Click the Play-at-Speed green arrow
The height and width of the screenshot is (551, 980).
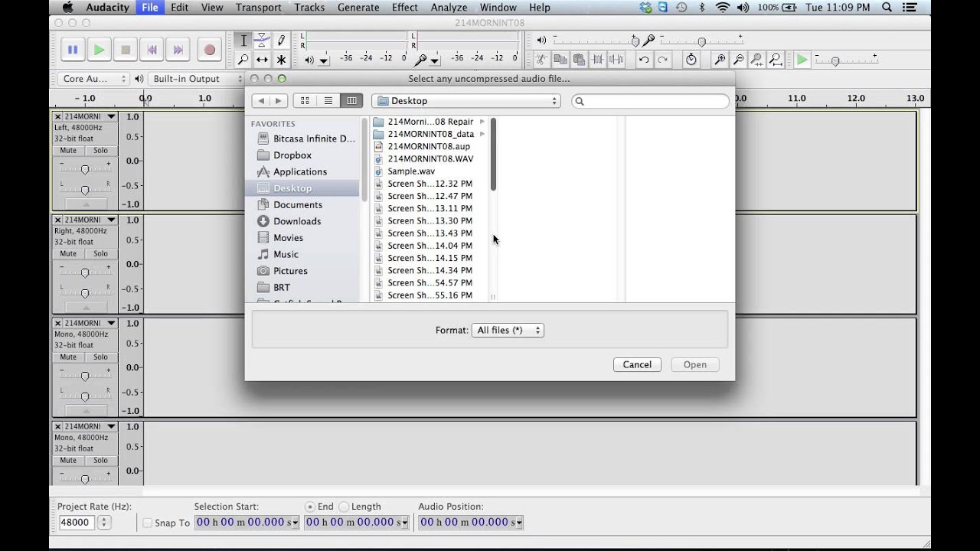pos(802,59)
